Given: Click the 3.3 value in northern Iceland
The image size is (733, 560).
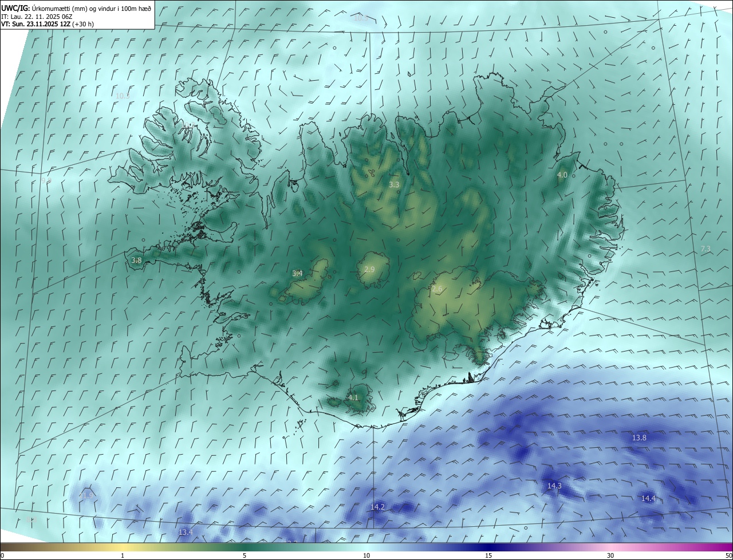Looking at the screenshot, I should (394, 185).
